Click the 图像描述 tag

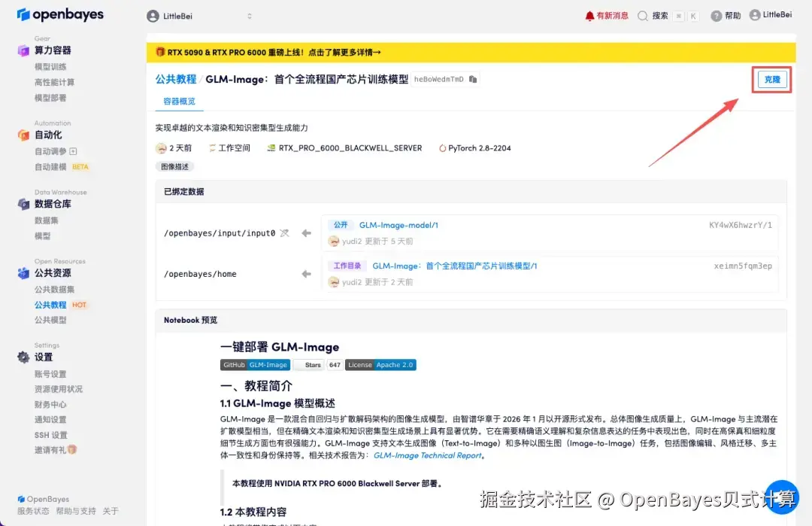[174, 166]
